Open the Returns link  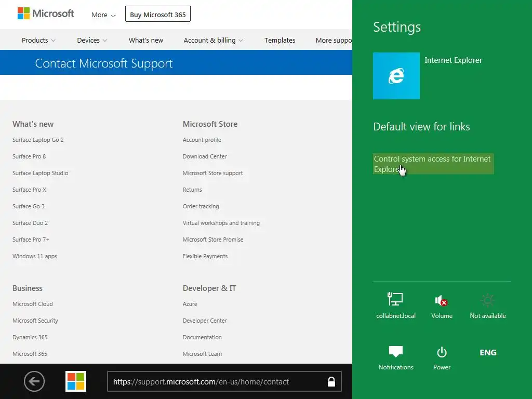point(192,190)
